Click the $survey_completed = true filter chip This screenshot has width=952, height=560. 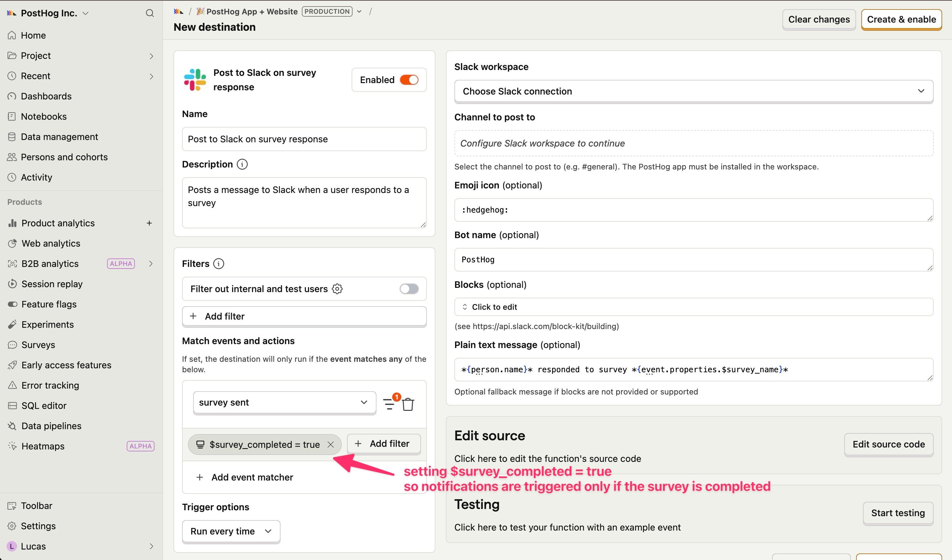point(265,445)
